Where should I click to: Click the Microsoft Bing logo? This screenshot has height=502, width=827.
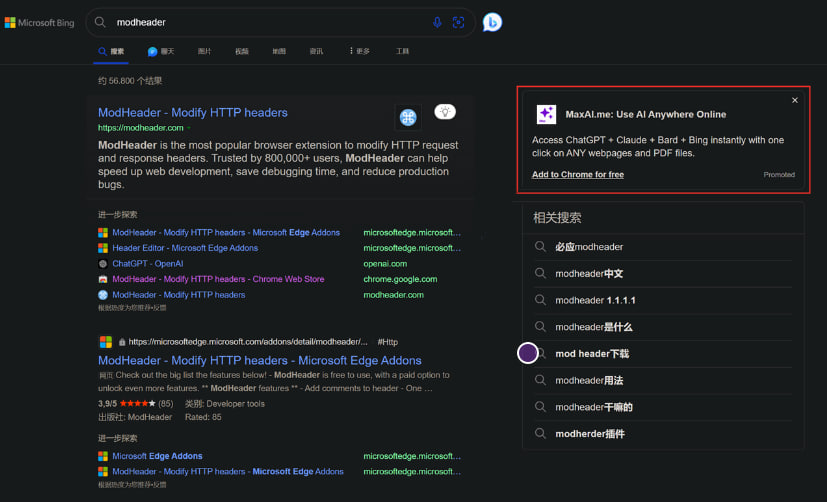(x=40, y=22)
